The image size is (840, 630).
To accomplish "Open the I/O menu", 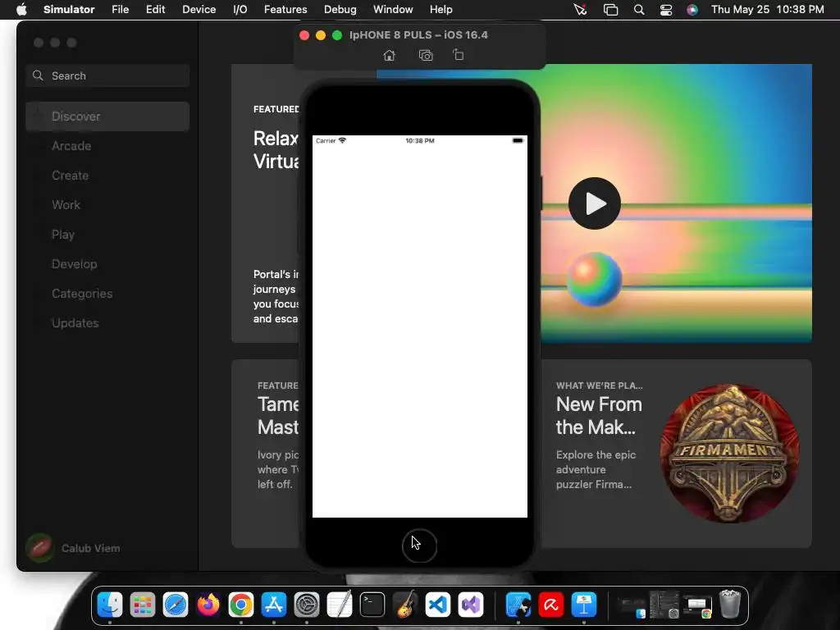I will point(240,9).
